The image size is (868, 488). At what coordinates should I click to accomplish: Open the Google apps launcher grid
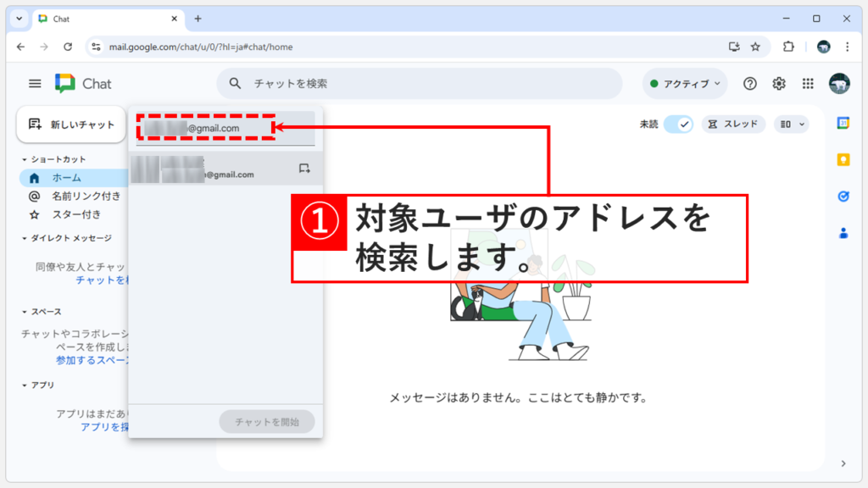tap(807, 83)
